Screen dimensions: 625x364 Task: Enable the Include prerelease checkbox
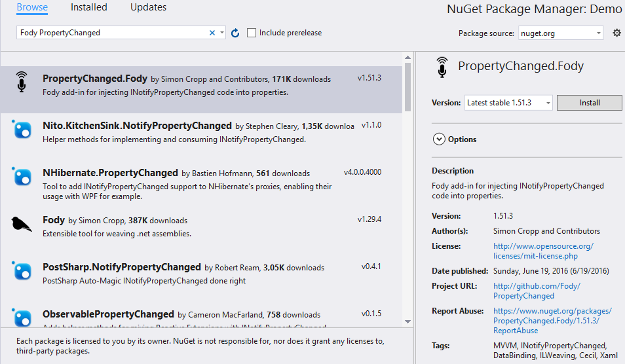(x=252, y=33)
